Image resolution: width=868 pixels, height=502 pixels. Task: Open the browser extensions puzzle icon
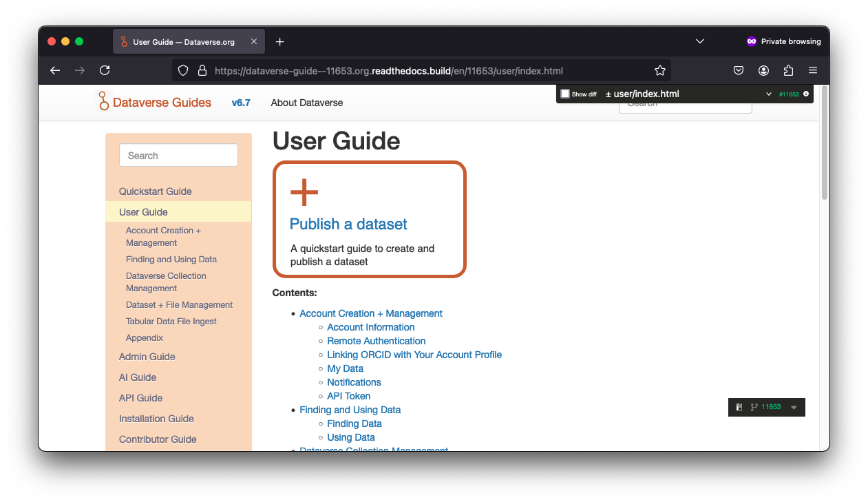pyautogui.click(x=788, y=70)
